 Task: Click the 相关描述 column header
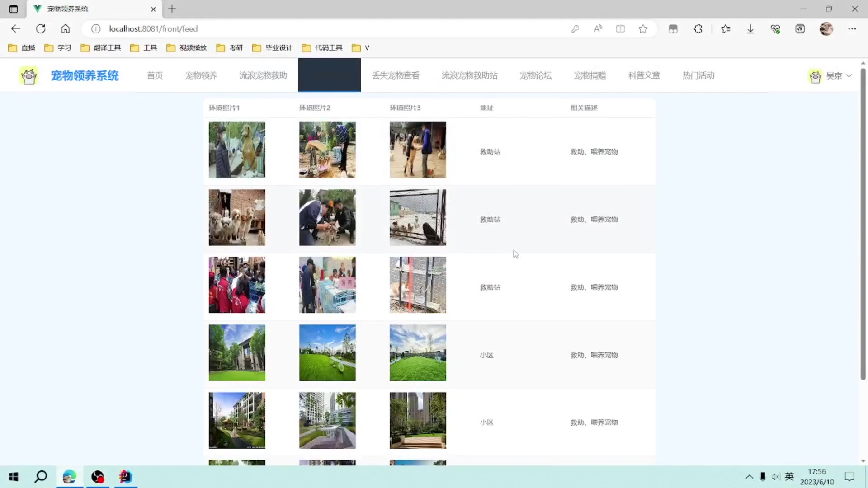click(x=584, y=108)
